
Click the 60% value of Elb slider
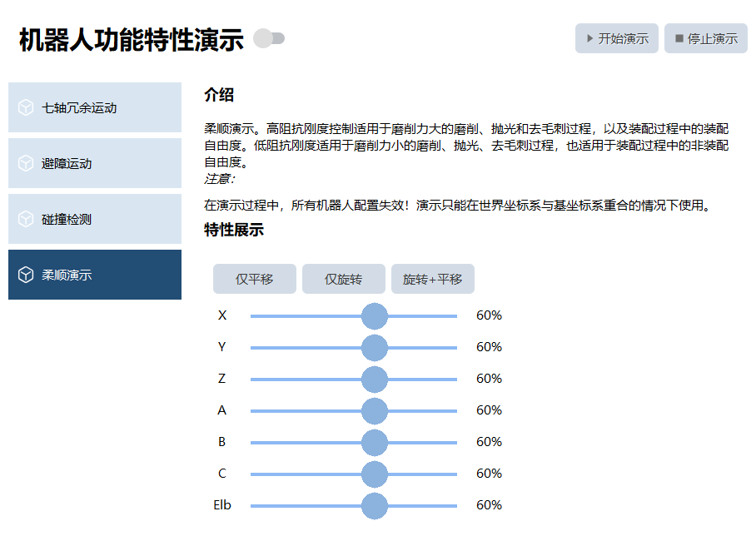(x=489, y=505)
